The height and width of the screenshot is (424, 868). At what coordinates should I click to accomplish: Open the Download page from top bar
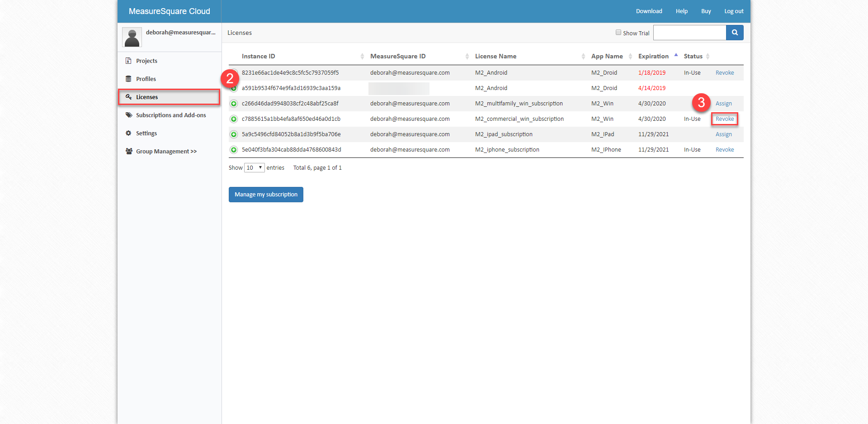click(x=649, y=11)
